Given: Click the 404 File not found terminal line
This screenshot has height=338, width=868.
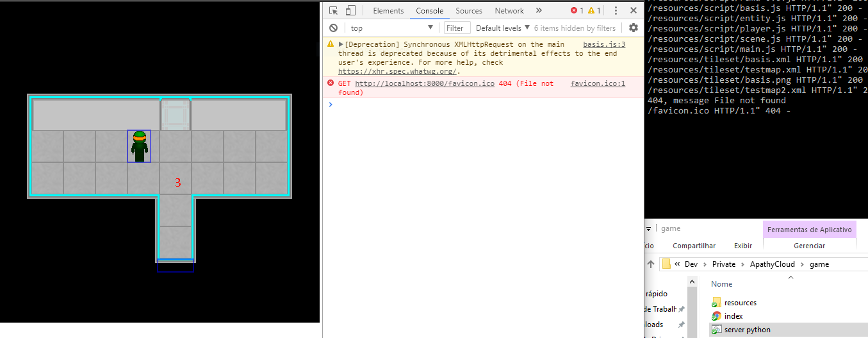Looking at the screenshot, I should coord(717,101).
